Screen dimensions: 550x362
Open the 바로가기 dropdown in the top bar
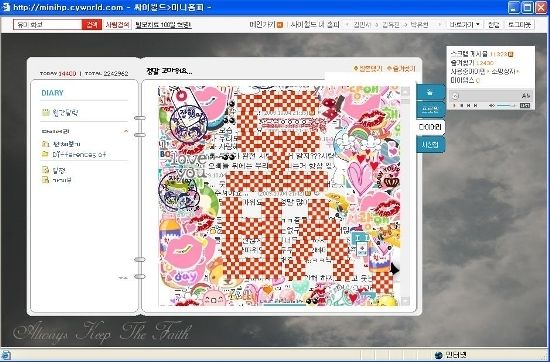pos(464,25)
